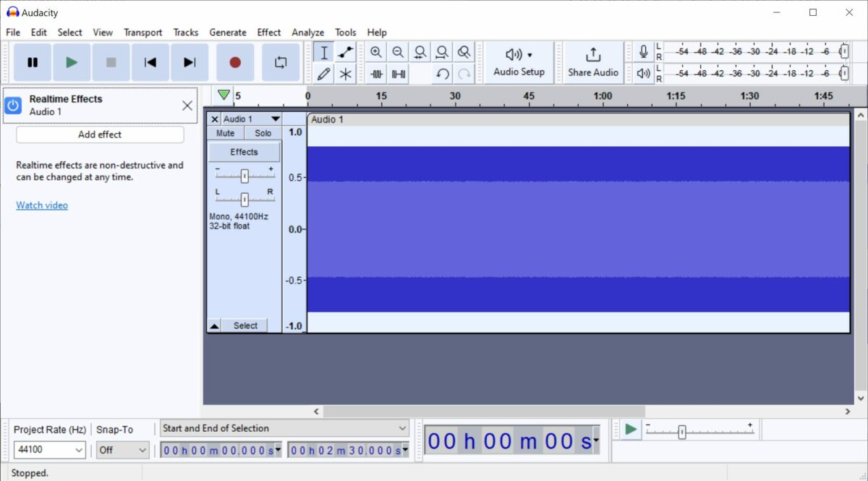Open the Watch video link
868x481 pixels.
point(41,205)
